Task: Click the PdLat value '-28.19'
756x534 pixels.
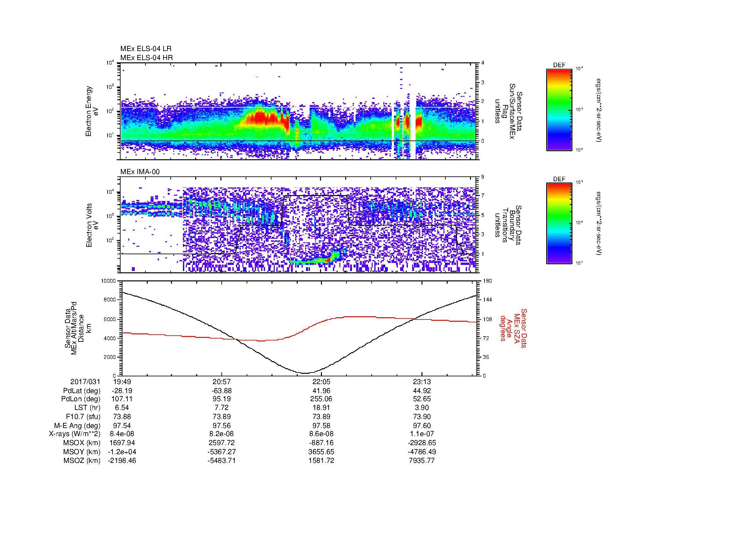Action: click(122, 391)
